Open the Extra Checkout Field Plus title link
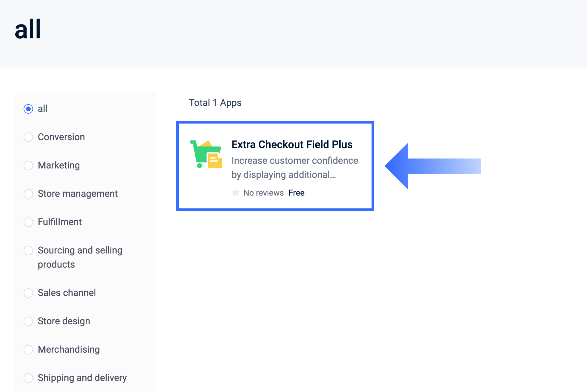The width and height of the screenshot is (587, 392). (292, 144)
